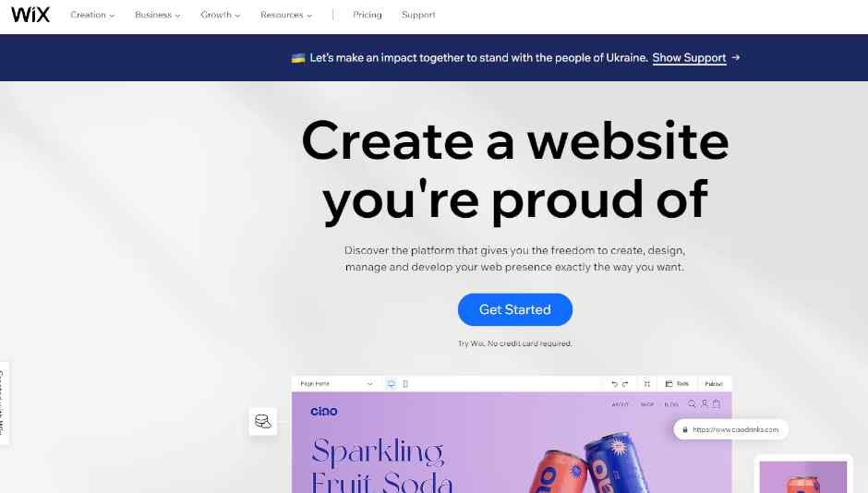The width and height of the screenshot is (868, 493).
Task: Expand the Business dropdown menu
Action: [158, 15]
